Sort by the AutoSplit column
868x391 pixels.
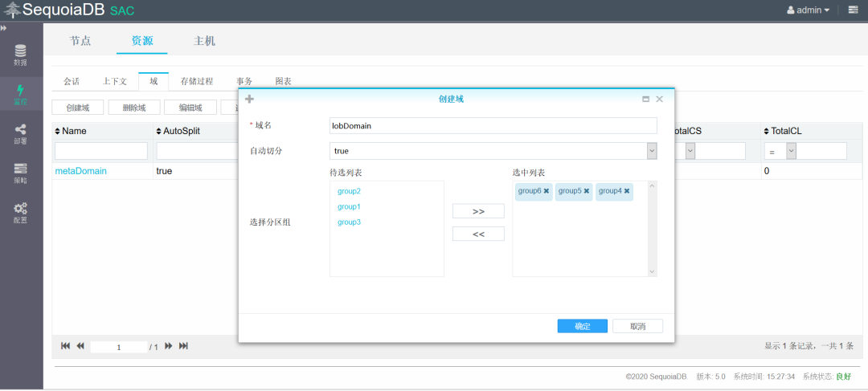(x=178, y=131)
